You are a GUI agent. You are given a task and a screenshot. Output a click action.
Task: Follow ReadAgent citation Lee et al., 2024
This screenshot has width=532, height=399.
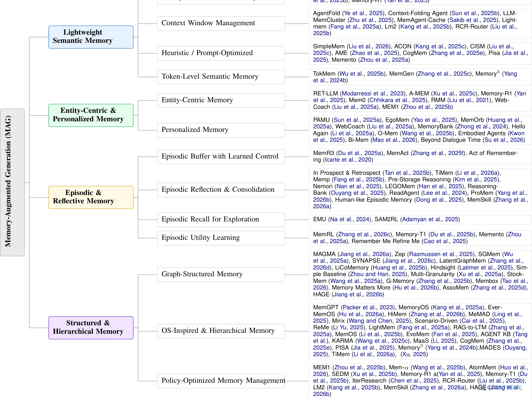click(x=444, y=193)
